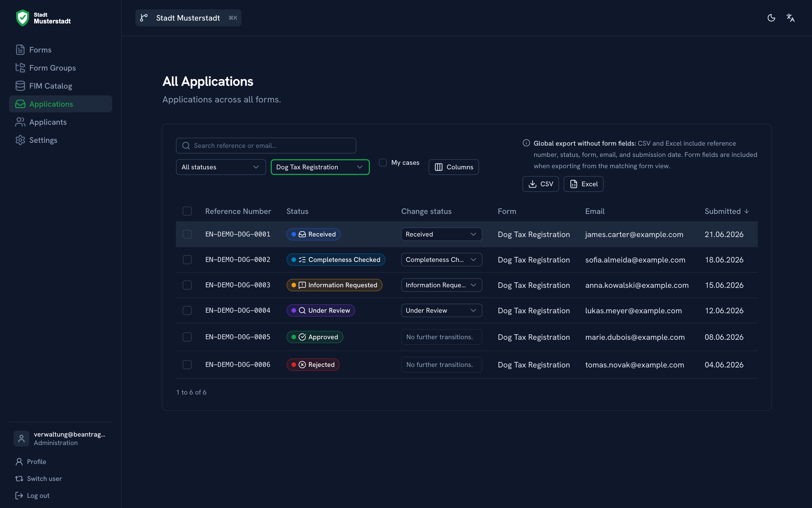Click reference EN-DEMO-DOG-0004

(238, 310)
